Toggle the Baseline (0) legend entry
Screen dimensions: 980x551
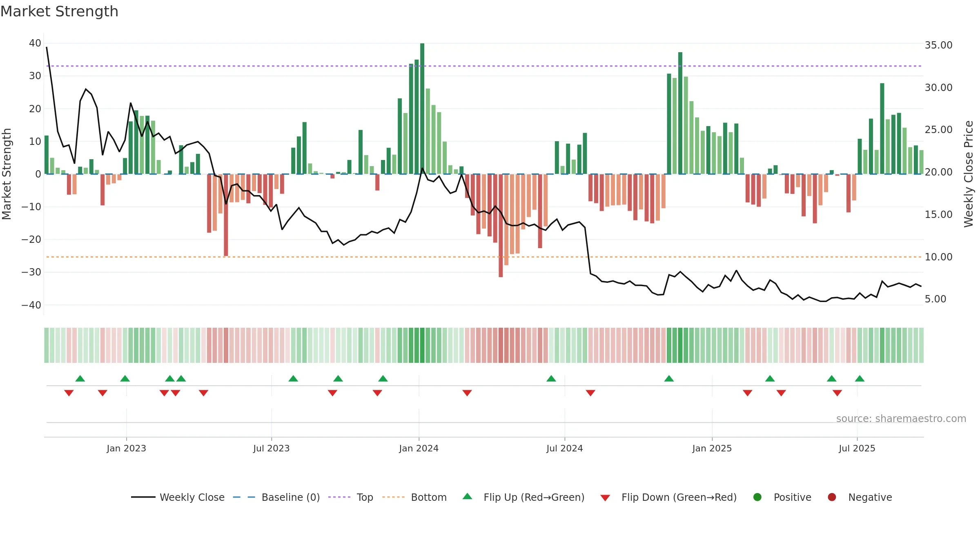pos(276,497)
